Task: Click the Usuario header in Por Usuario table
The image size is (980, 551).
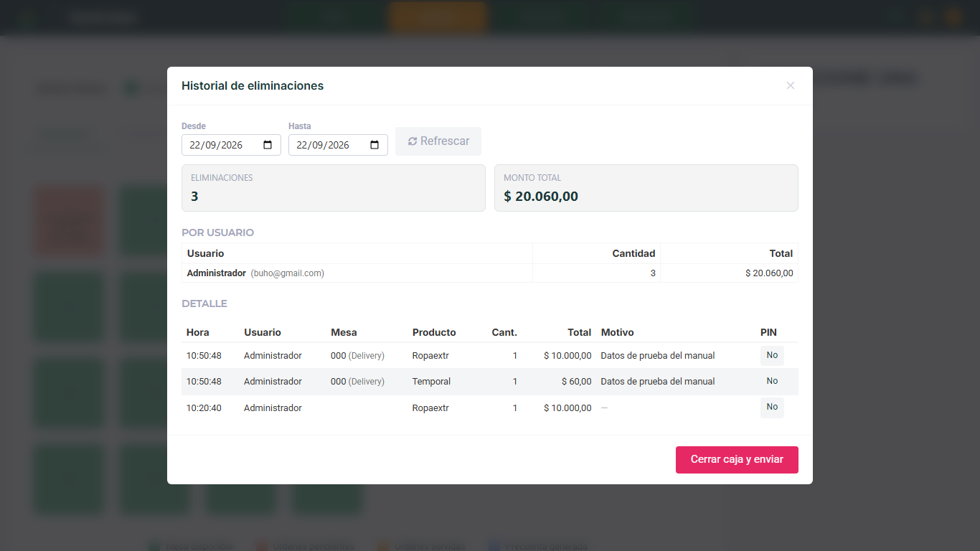Action: (x=206, y=253)
